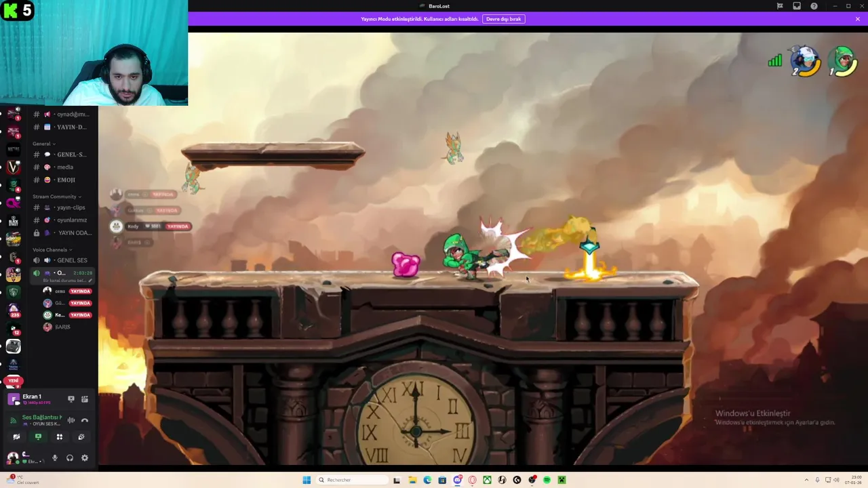Stop streaming Ekran 1 screen share icon
The width and height of the screenshot is (868, 488).
click(71, 399)
